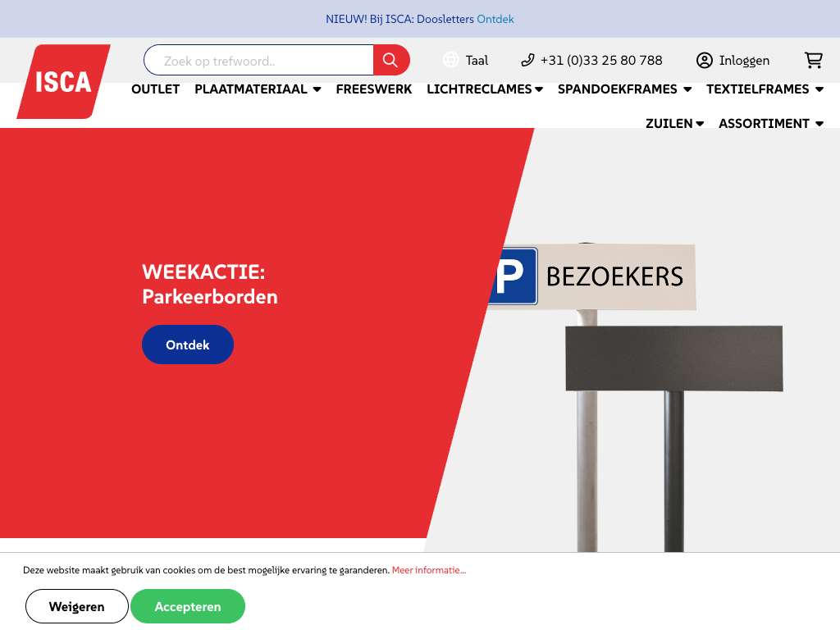Open the shopping cart icon
The width and height of the screenshot is (840, 630).
813,60
